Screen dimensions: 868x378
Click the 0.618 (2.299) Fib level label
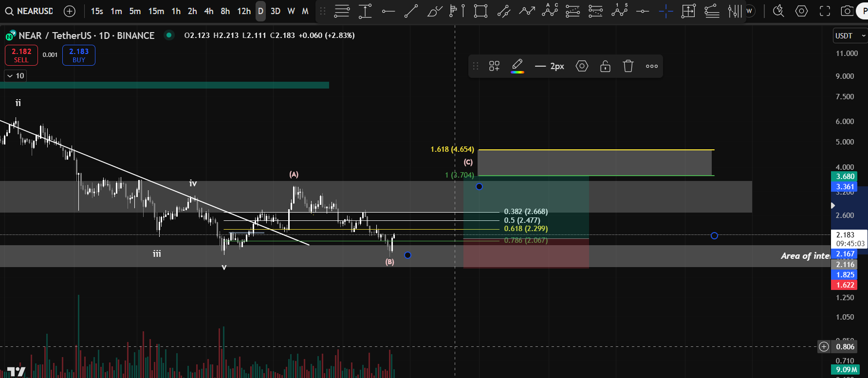(x=526, y=229)
